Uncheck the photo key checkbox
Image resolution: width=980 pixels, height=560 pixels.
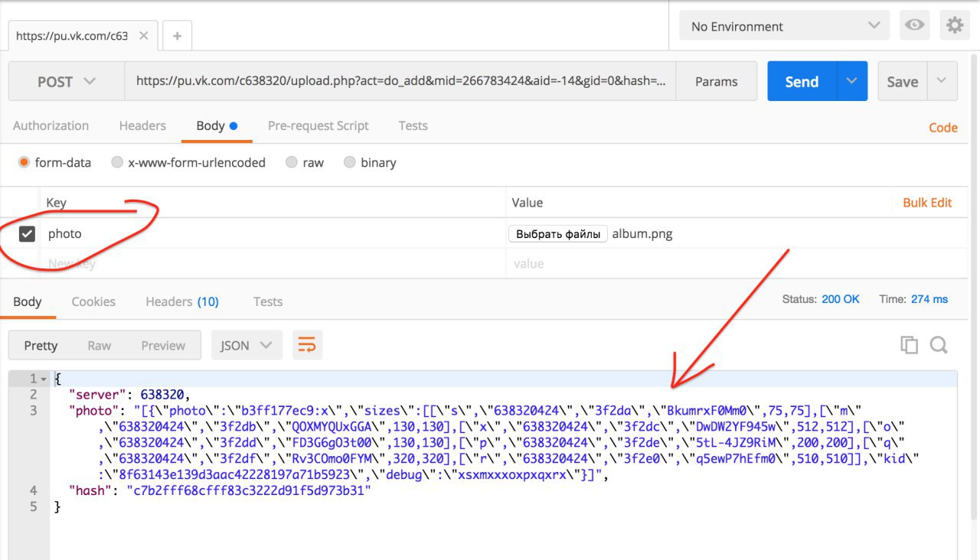coord(27,234)
